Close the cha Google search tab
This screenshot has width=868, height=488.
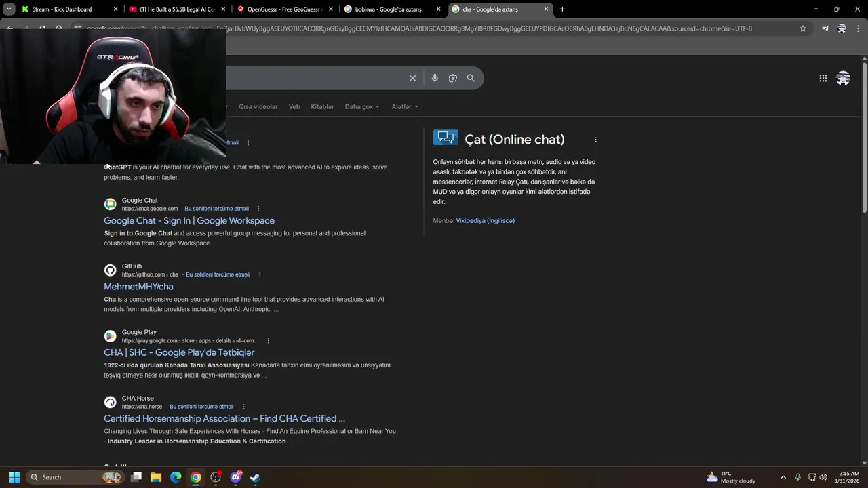click(x=546, y=9)
